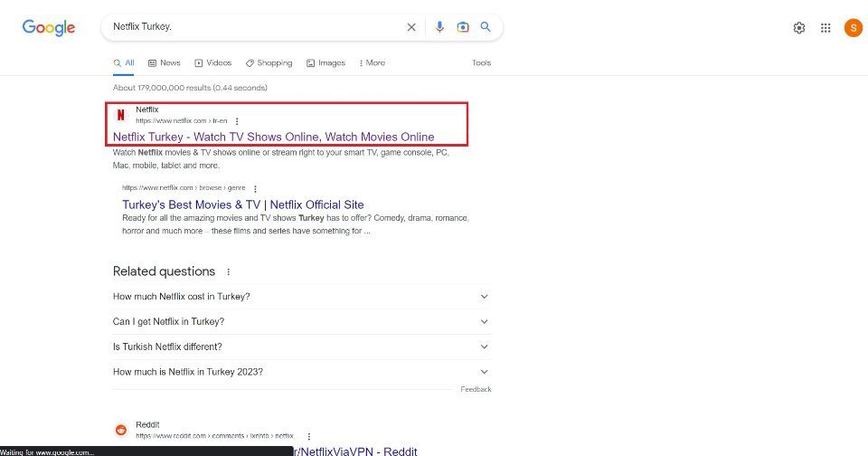Select the All tab

(x=124, y=62)
